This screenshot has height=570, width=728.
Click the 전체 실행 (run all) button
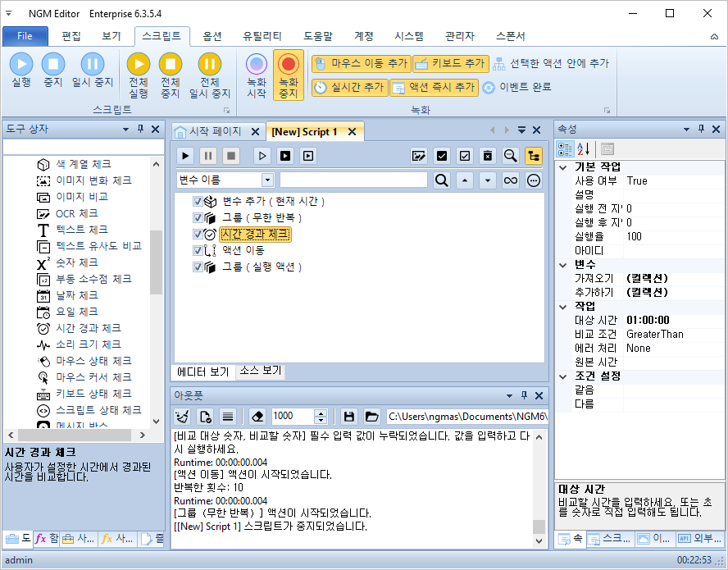(x=139, y=75)
